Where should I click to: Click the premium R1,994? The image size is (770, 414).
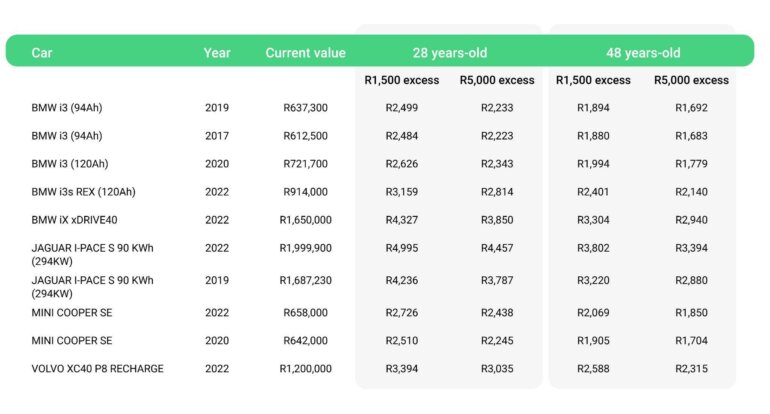click(593, 164)
